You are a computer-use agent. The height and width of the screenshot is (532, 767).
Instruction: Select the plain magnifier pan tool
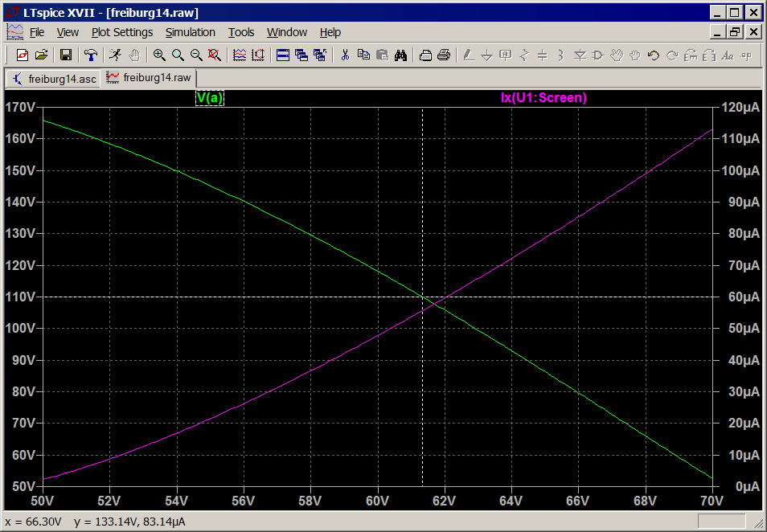(178, 55)
